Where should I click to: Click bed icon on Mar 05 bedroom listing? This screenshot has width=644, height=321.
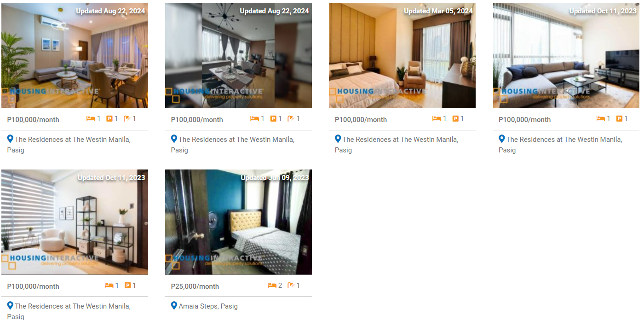437,119
